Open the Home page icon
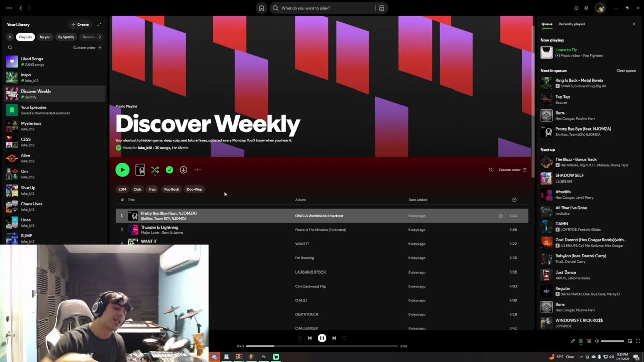This screenshot has width=644, height=362. tap(261, 8)
